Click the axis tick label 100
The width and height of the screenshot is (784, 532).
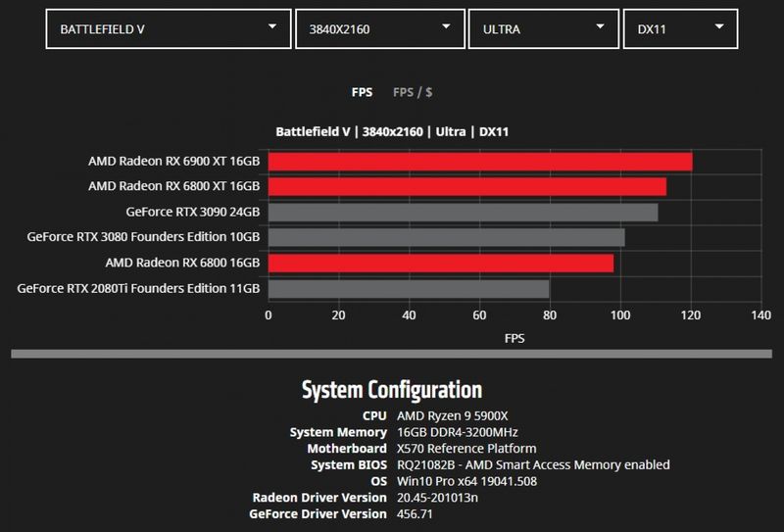coord(620,315)
